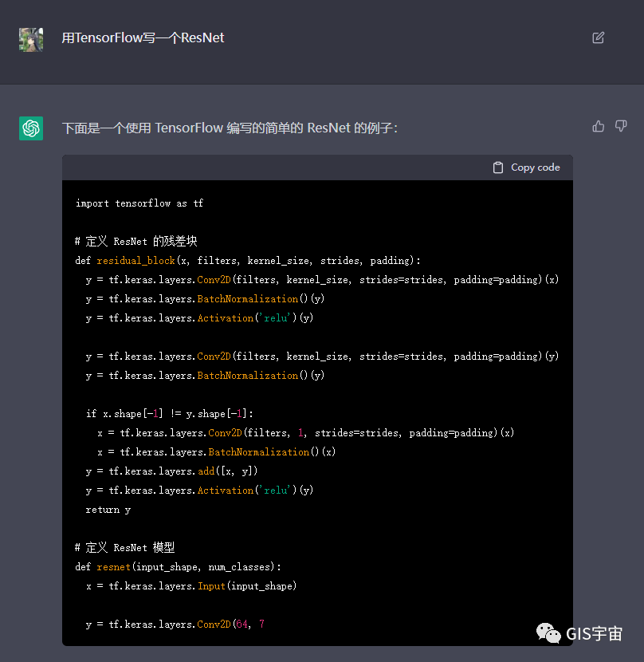Click the residual_block function name
644x662 pixels.
click(135, 261)
